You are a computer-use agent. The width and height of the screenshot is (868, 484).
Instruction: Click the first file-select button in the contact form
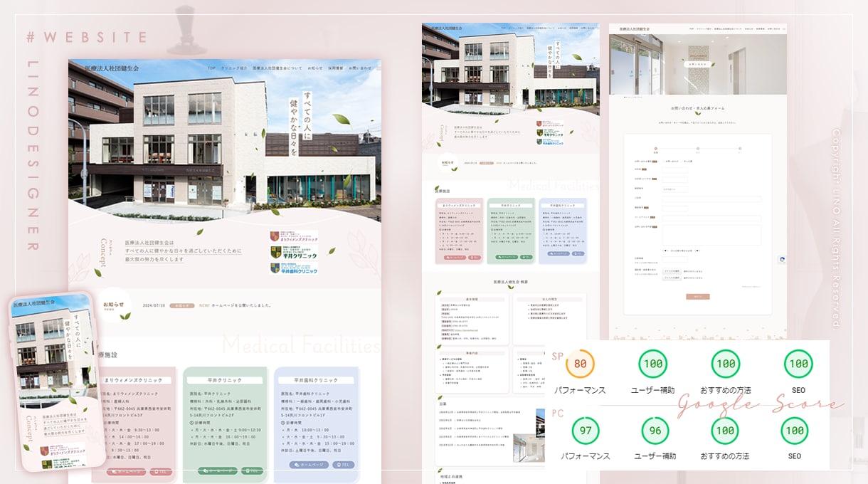tap(672, 271)
